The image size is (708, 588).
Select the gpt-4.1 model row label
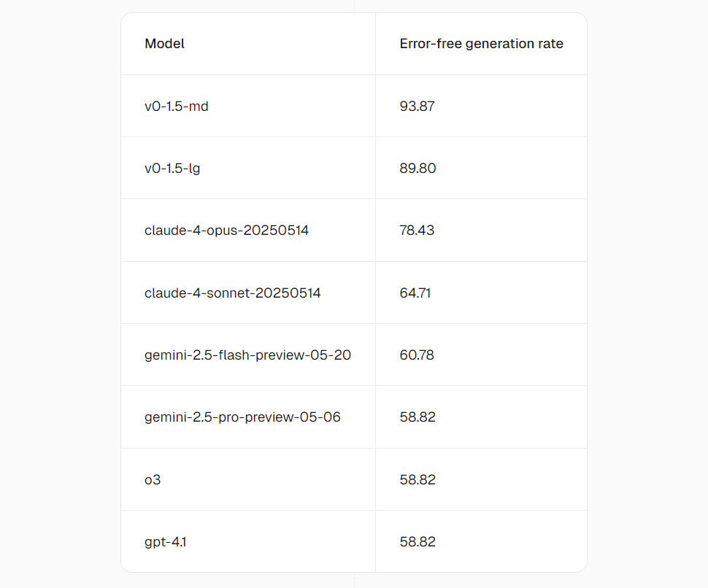[165, 542]
